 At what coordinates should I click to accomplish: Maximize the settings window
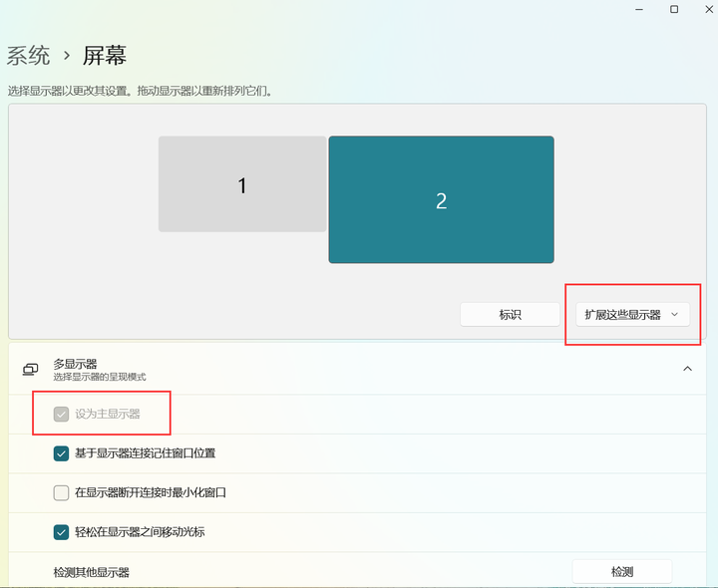674,9
